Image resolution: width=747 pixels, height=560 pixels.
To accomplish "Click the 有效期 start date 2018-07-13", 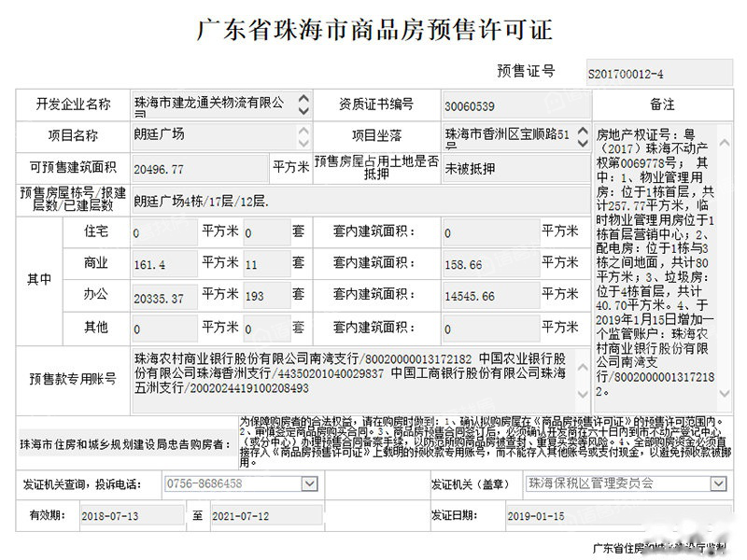I will click(x=132, y=516).
